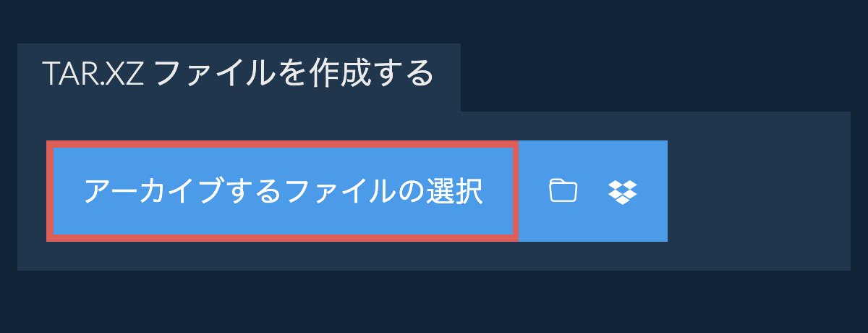Start choosing files for the TAR.XZ archive

pos(283,191)
